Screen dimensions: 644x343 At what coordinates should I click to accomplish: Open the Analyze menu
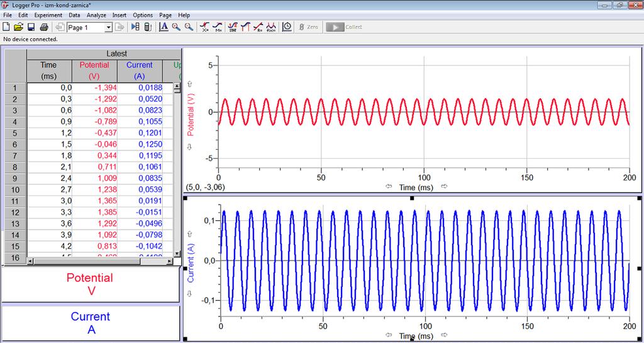pyautogui.click(x=96, y=15)
